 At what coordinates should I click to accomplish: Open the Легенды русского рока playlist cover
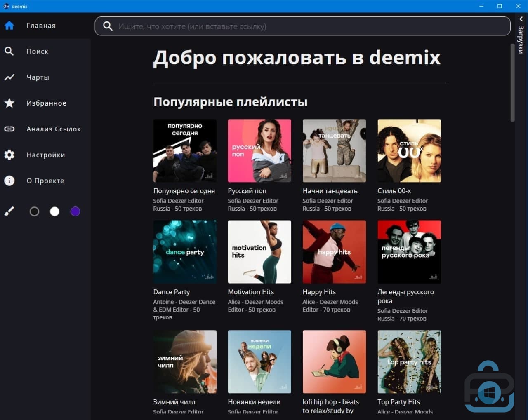[x=409, y=252]
